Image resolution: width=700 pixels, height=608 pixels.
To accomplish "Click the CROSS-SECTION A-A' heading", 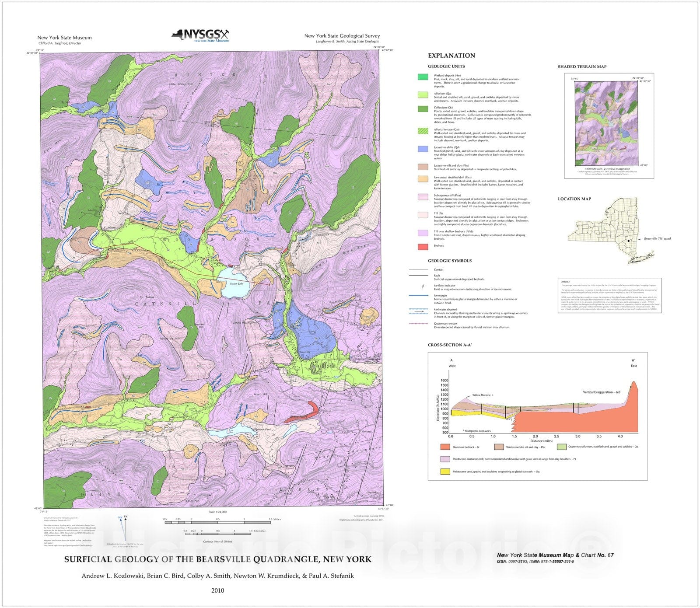I will pos(450,345).
